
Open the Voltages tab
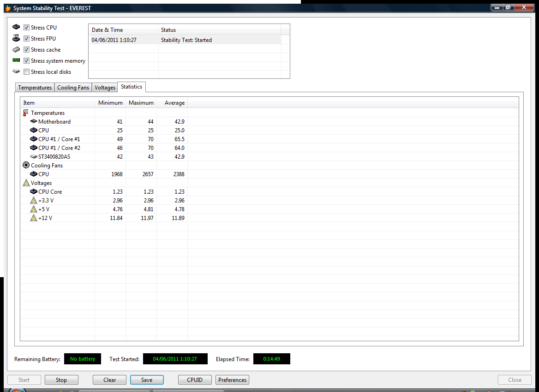point(105,88)
